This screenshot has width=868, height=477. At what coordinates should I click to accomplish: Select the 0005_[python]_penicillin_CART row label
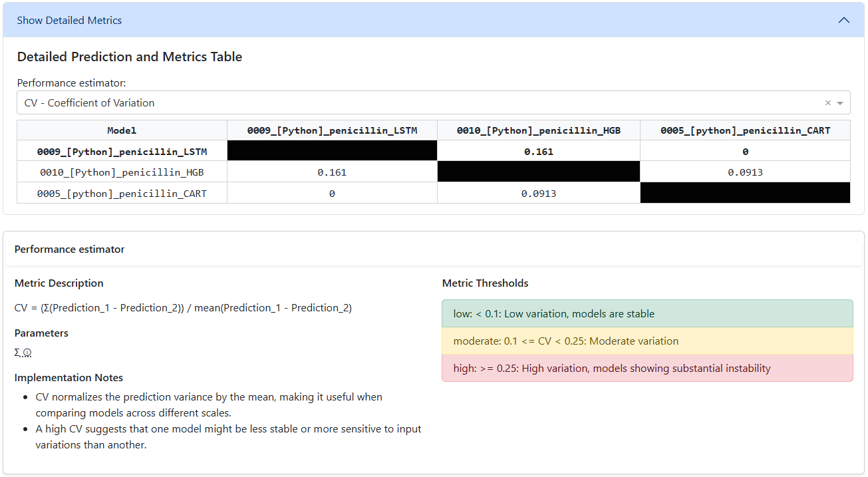point(122,194)
